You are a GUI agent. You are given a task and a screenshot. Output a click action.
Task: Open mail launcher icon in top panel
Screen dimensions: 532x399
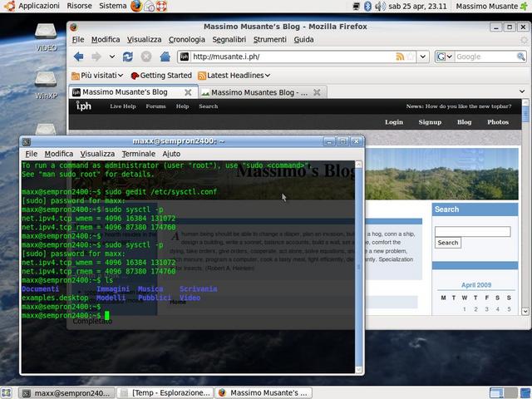(150, 6)
